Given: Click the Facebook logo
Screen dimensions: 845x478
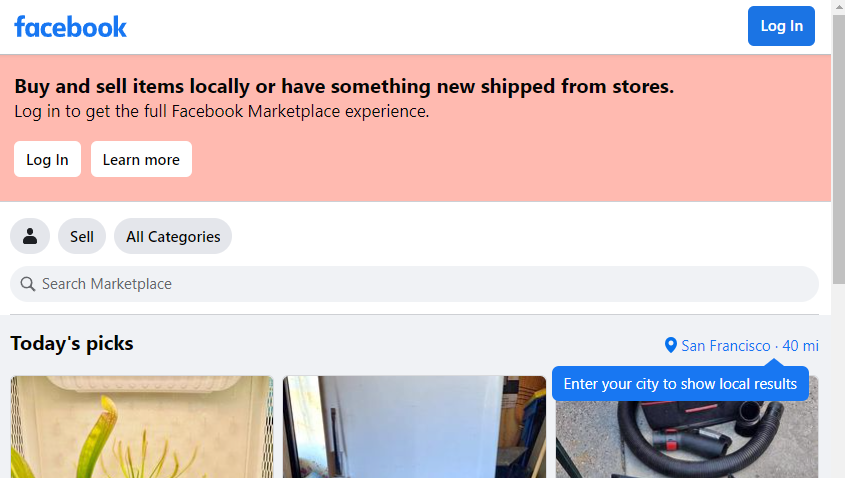Looking at the screenshot, I should coord(70,27).
